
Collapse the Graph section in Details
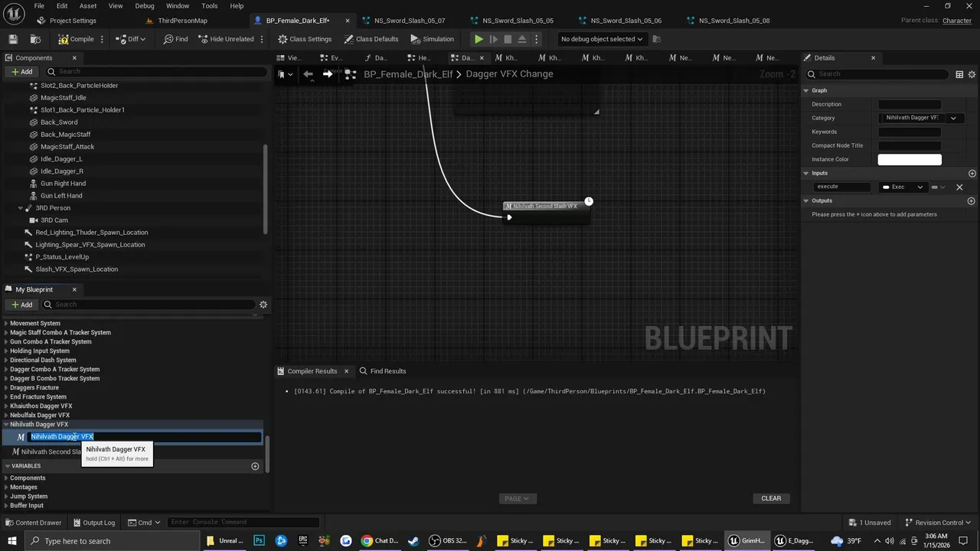(806, 90)
